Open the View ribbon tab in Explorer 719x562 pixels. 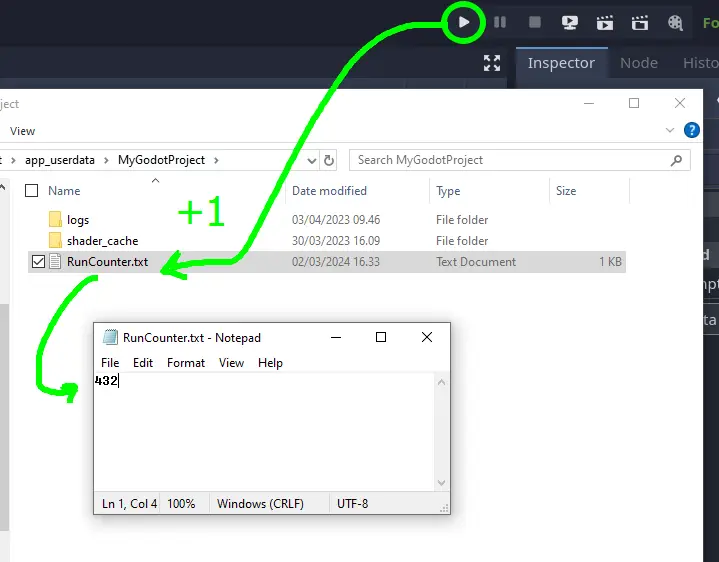[22, 131]
